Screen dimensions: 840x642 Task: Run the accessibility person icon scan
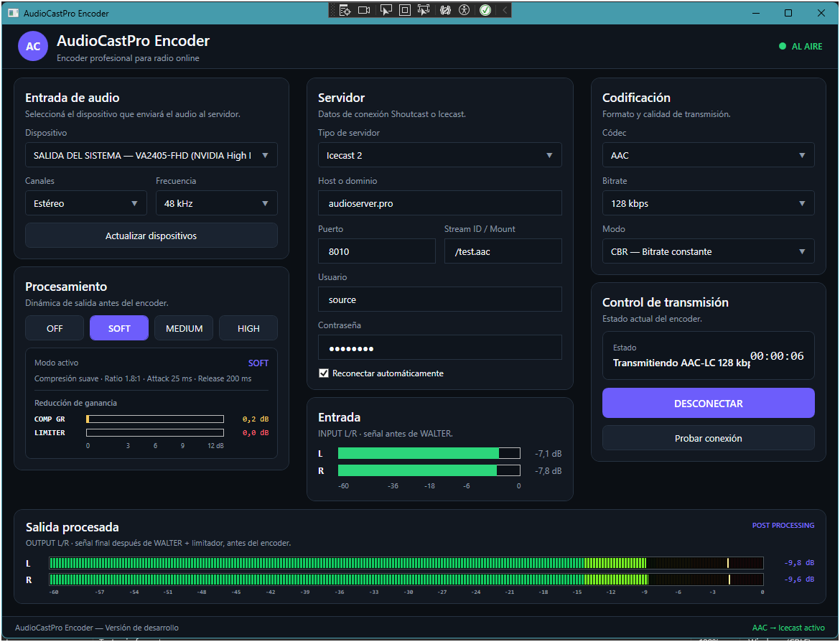pos(465,10)
